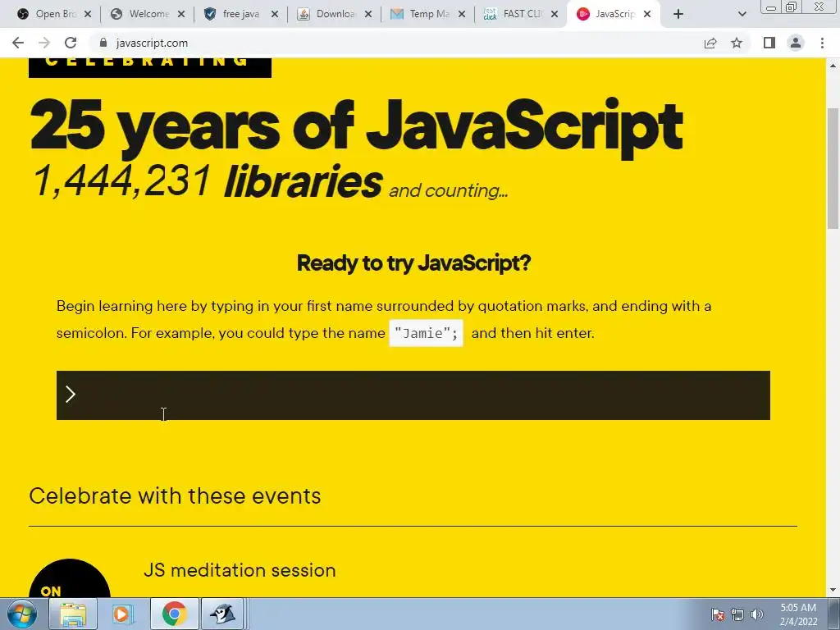Open a new tab with the plus button

[678, 14]
